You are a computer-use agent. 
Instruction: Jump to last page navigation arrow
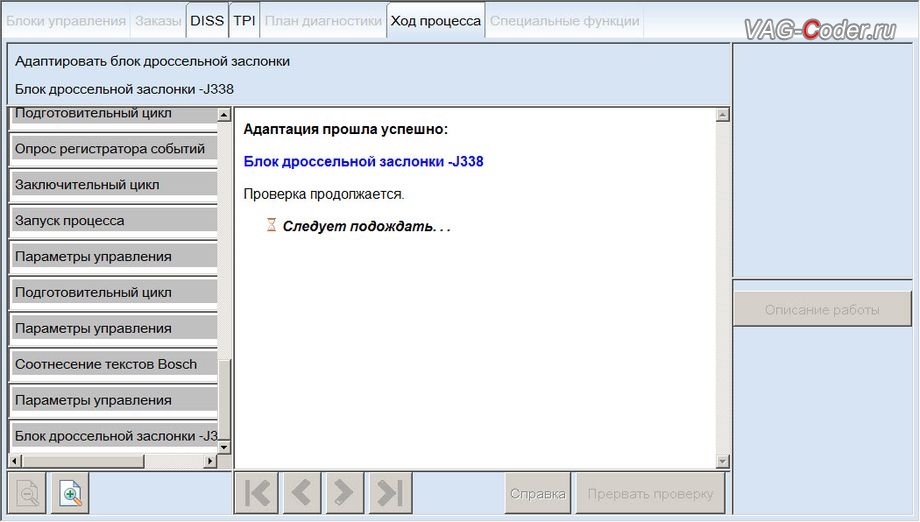click(x=387, y=493)
